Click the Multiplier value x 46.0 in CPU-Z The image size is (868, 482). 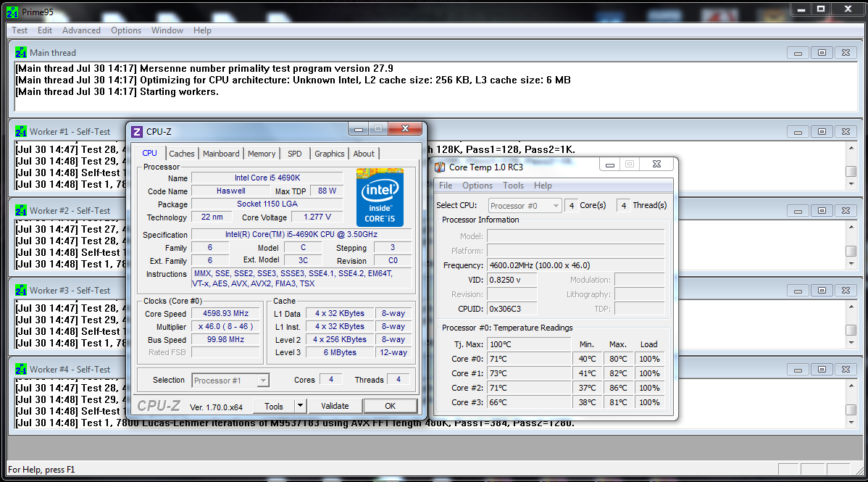coord(225,327)
